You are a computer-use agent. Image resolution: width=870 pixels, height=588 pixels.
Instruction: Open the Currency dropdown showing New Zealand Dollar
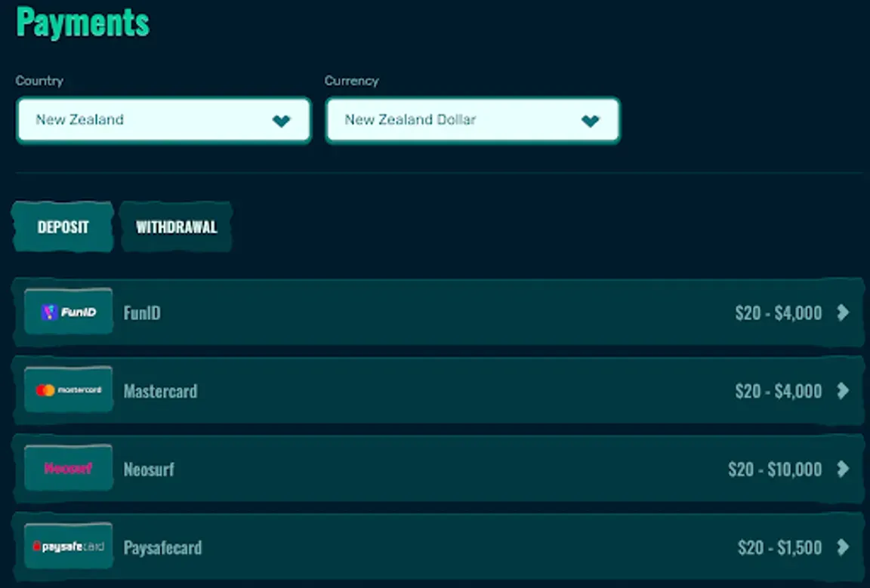(x=472, y=120)
